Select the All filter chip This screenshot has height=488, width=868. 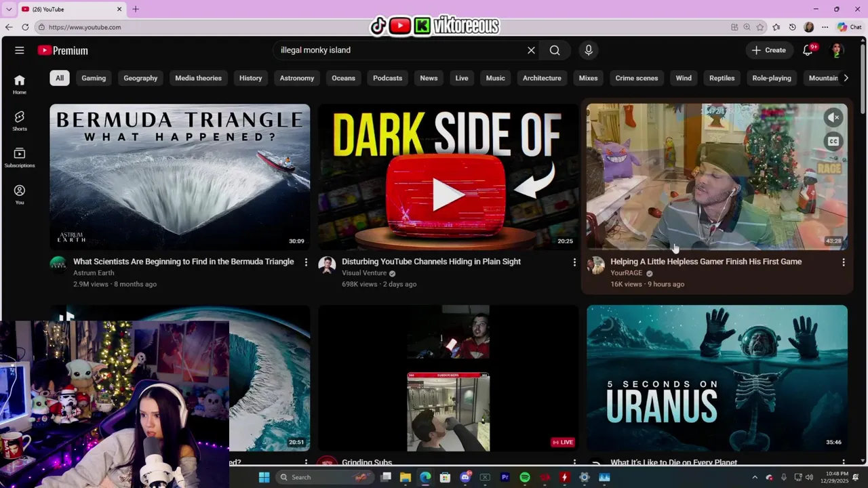coord(60,78)
